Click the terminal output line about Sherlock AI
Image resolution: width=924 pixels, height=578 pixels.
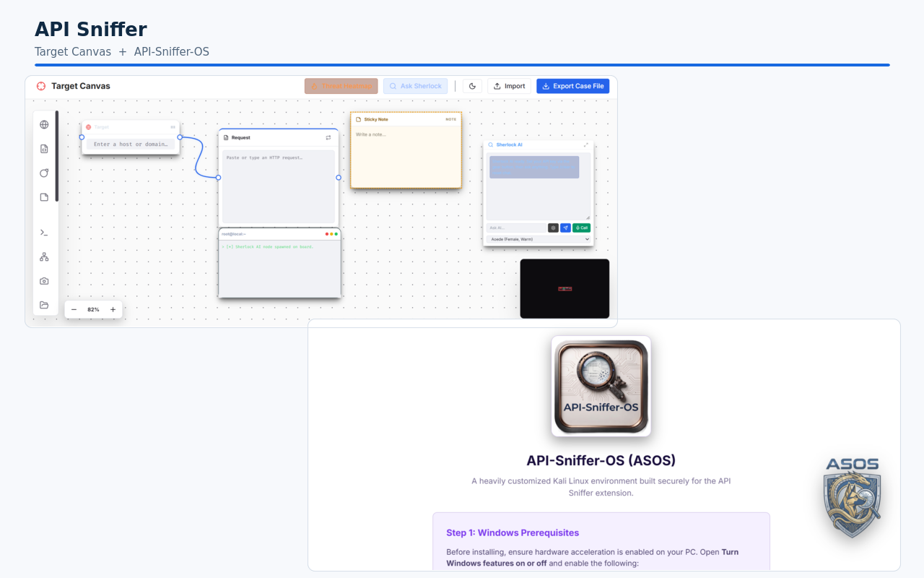click(267, 247)
